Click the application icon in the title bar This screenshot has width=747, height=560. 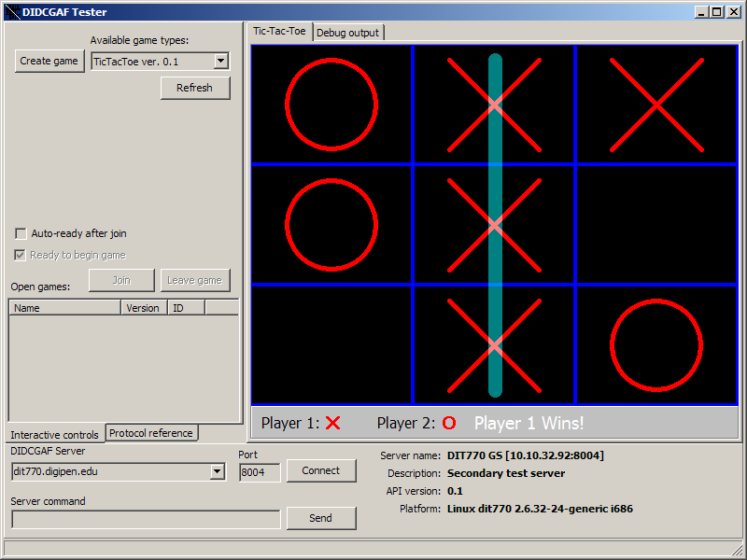11,12
